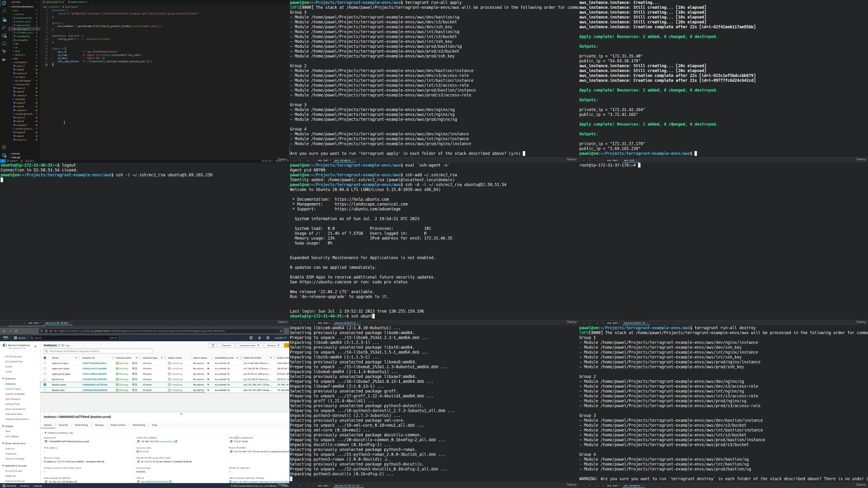The image size is (868, 488).
Task: Toggle the New EC2 Experience switch
Action: pos(5,346)
